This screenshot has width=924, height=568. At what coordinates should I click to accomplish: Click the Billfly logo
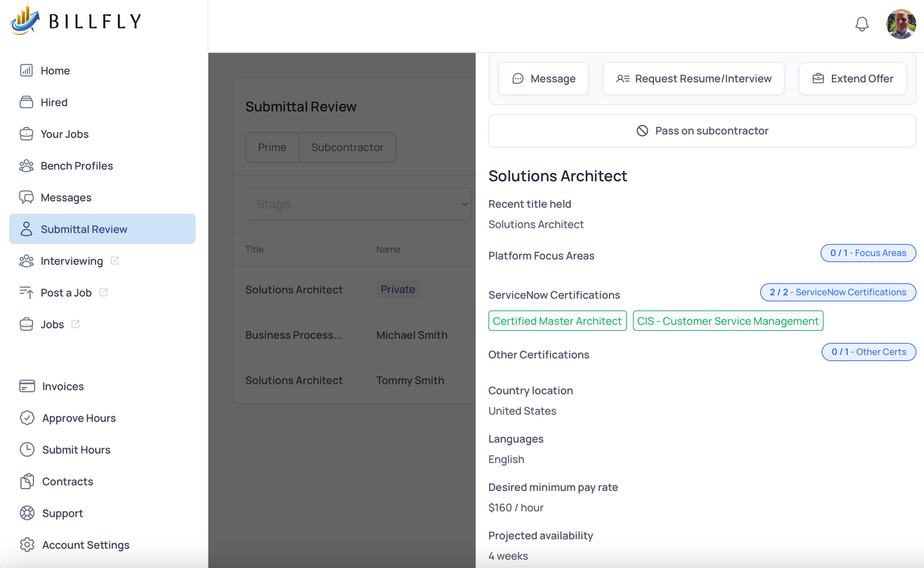pyautogui.click(x=75, y=21)
